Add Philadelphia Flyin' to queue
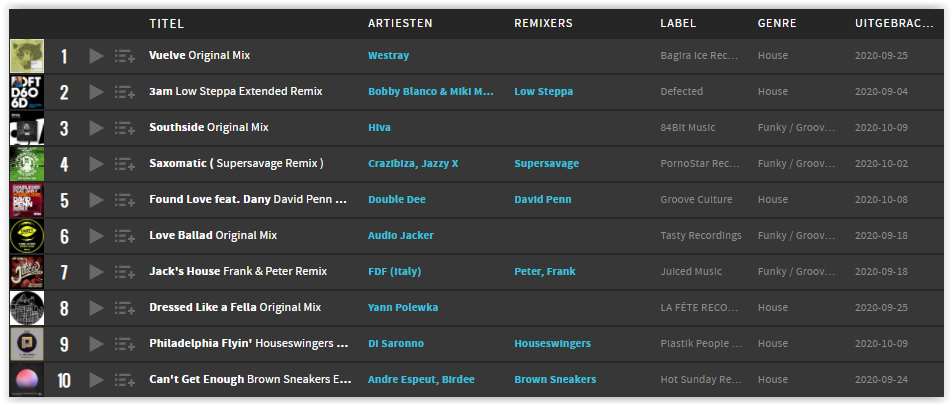Image resolution: width=952 pixels, height=405 pixels. point(124,344)
